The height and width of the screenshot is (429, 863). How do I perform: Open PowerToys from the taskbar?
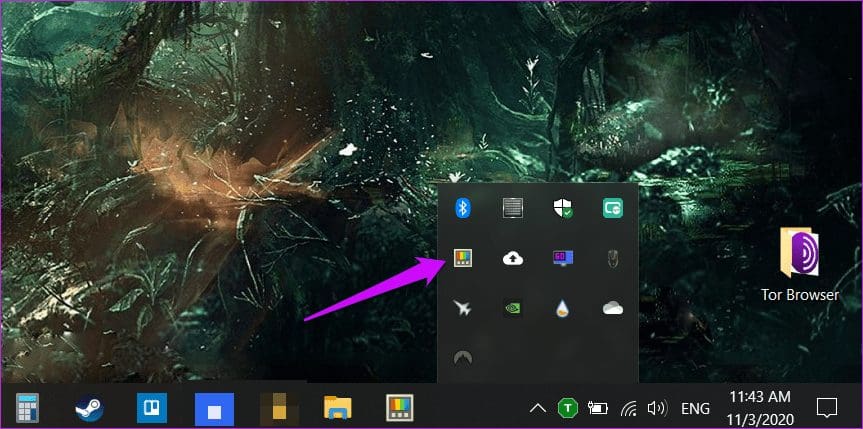[400, 408]
